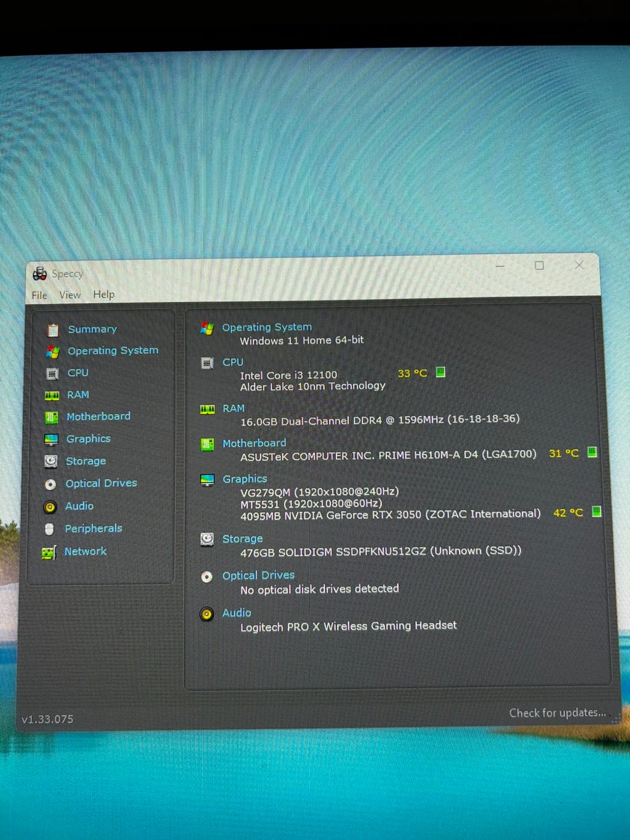Image resolution: width=630 pixels, height=840 pixels.
Task: Click the Network card icon in sidebar
Action: (x=49, y=553)
